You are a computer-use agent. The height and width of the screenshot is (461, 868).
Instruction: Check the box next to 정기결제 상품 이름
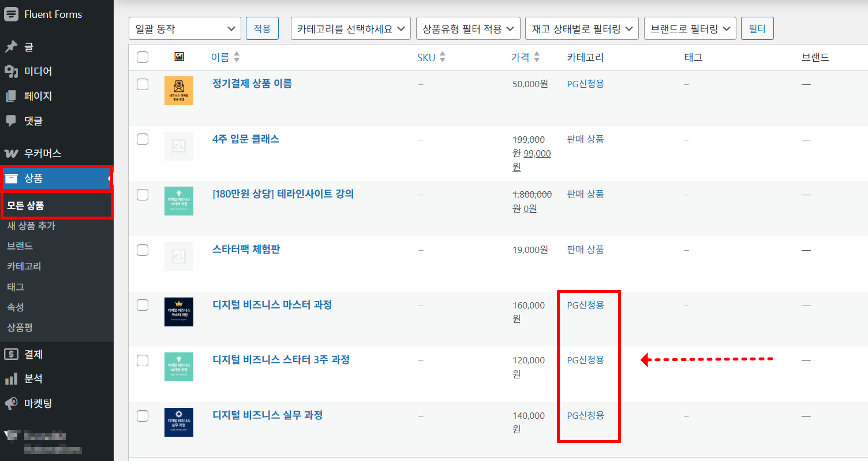point(143,84)
